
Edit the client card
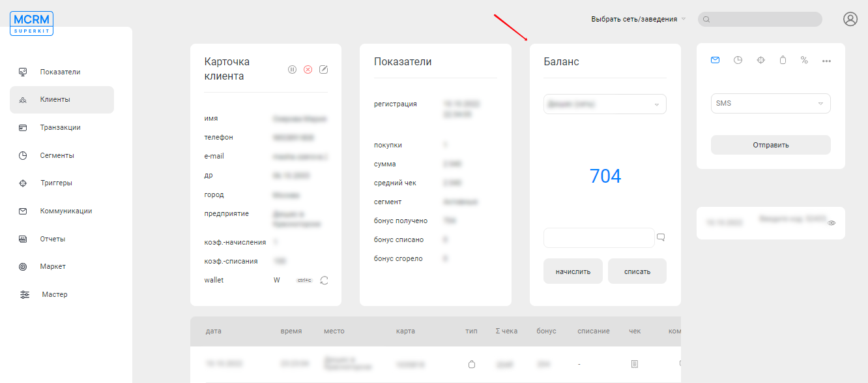tap(324, 69)
